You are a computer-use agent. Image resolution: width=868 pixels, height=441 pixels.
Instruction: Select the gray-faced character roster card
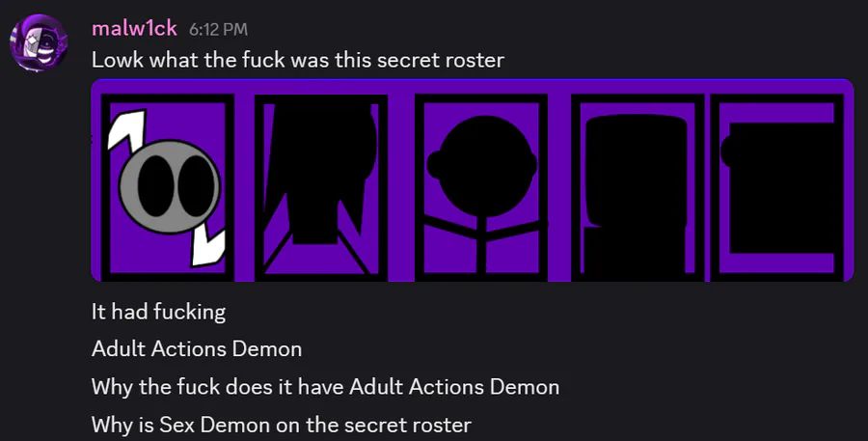pyautogui.click(x=168, y=187)
